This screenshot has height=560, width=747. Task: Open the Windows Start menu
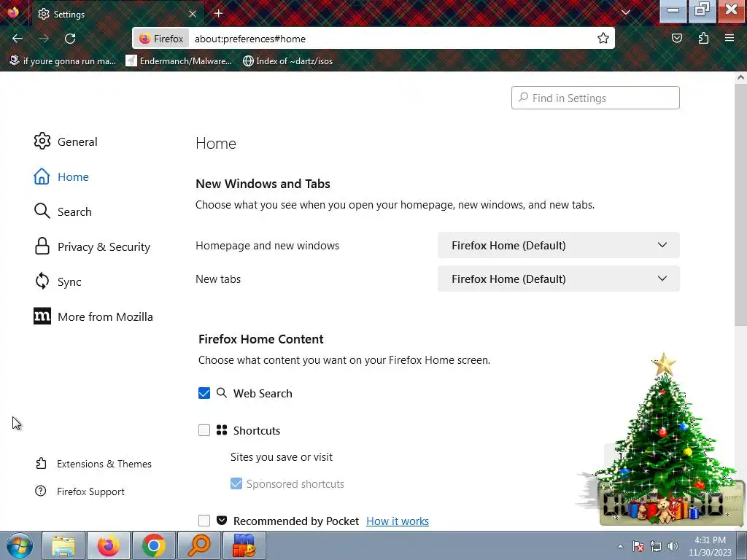(x=19, y=545)
